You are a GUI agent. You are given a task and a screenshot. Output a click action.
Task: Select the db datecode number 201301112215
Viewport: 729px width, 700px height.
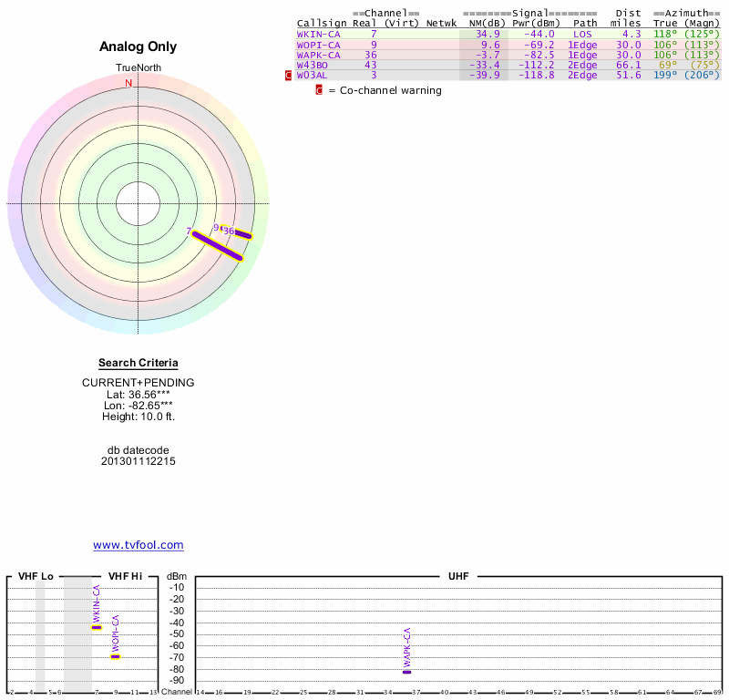[139, 461]
